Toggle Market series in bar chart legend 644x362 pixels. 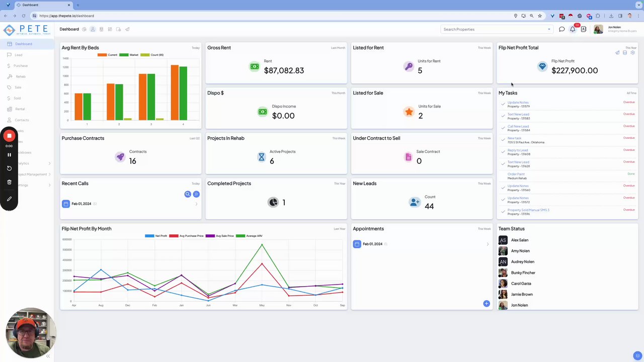point(129,55)
